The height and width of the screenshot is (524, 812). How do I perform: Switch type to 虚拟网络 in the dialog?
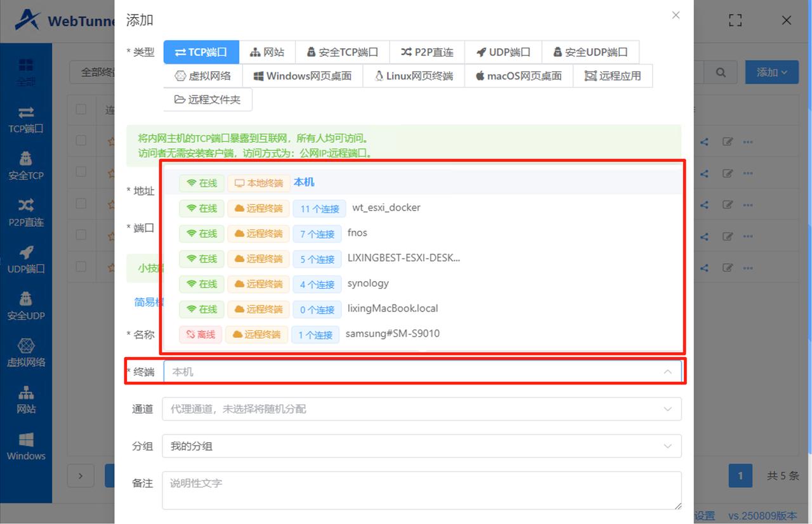click(203, 76)
